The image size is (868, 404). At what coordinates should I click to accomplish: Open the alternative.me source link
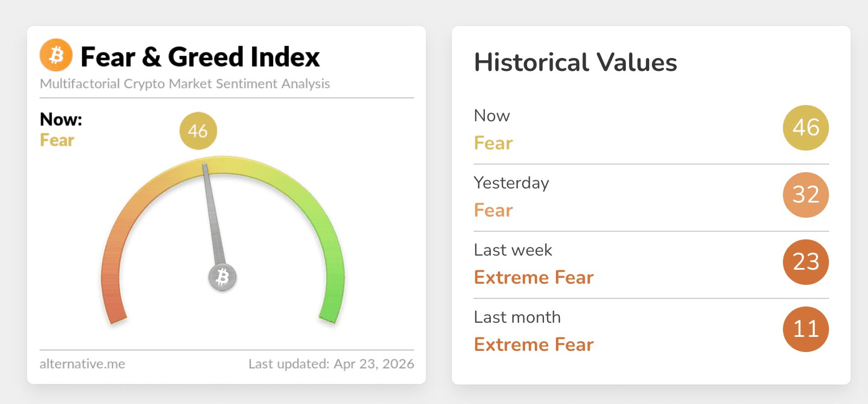82,364
